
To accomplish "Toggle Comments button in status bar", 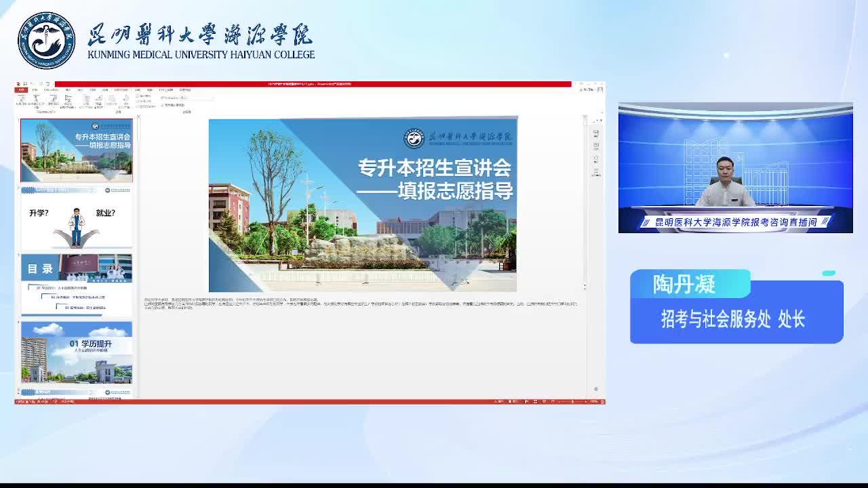I will [x=513, y=402].
